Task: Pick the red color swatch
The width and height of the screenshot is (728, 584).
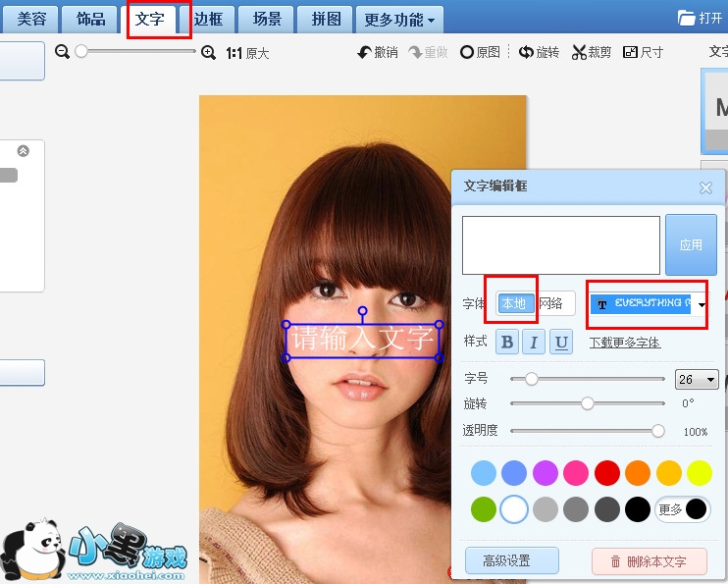Action: tap(607, 473)
